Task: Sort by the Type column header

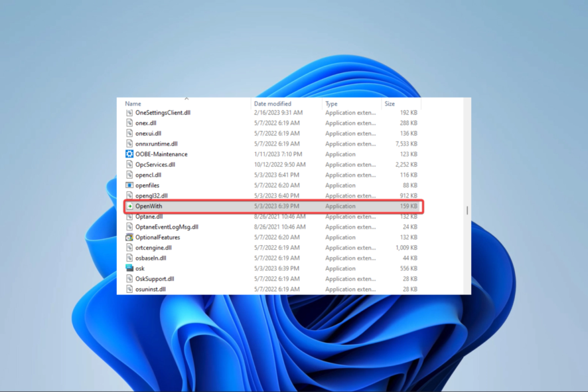Action: pos(332,104)
